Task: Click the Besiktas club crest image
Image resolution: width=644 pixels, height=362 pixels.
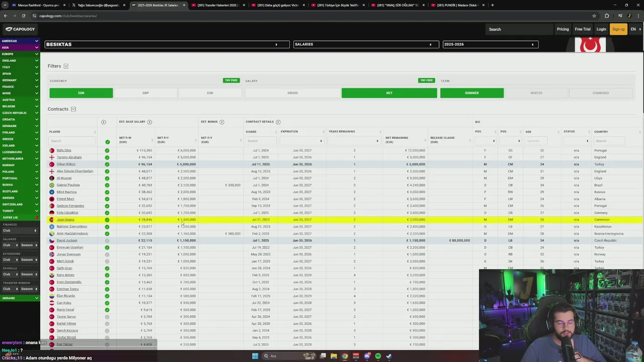Action: point(591,45)
